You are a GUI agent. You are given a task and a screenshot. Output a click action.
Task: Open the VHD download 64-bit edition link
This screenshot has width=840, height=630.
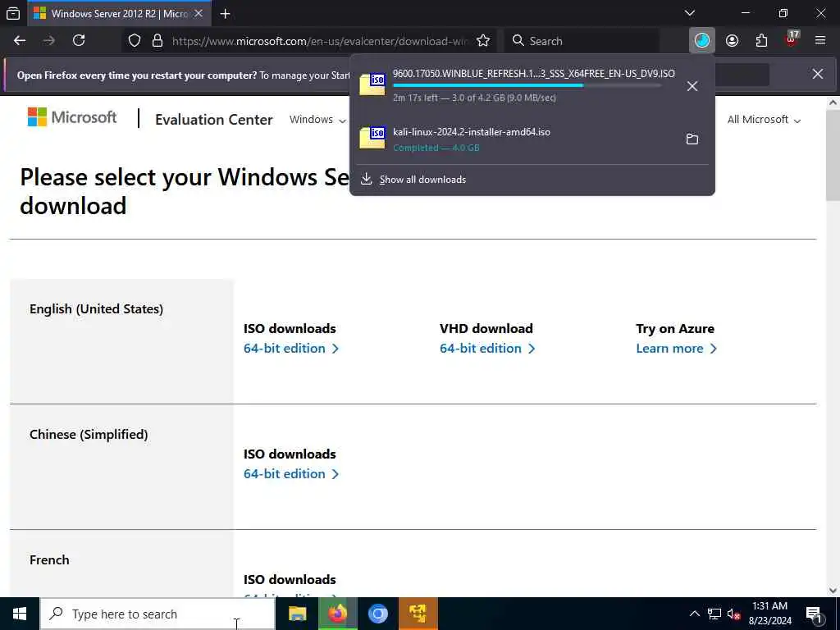pyautogui.click(x=487, y=348)
